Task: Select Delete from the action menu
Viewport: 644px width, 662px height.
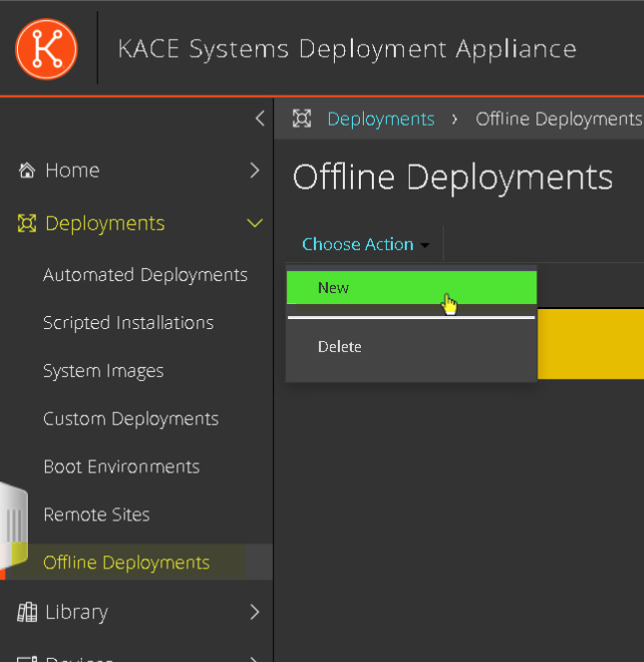Action: [x=412, y=347]
